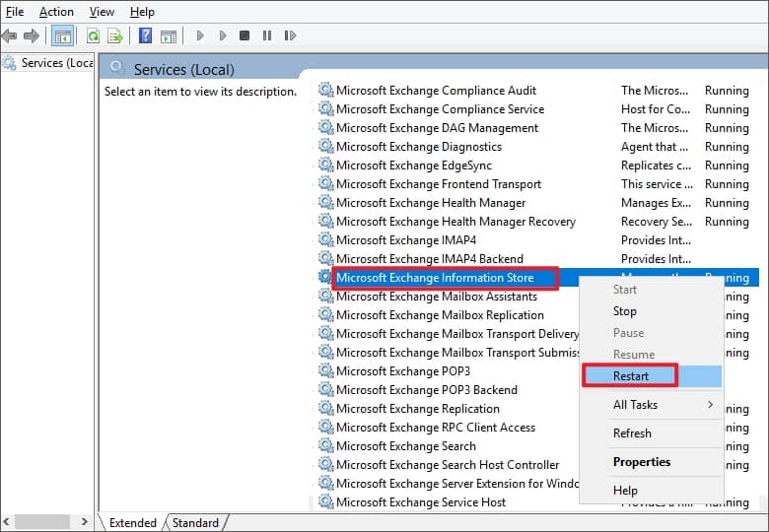Select Microsoft Exchange Service Host service
The height and width of the screenshot is (532, 769).
click(421, 502)
